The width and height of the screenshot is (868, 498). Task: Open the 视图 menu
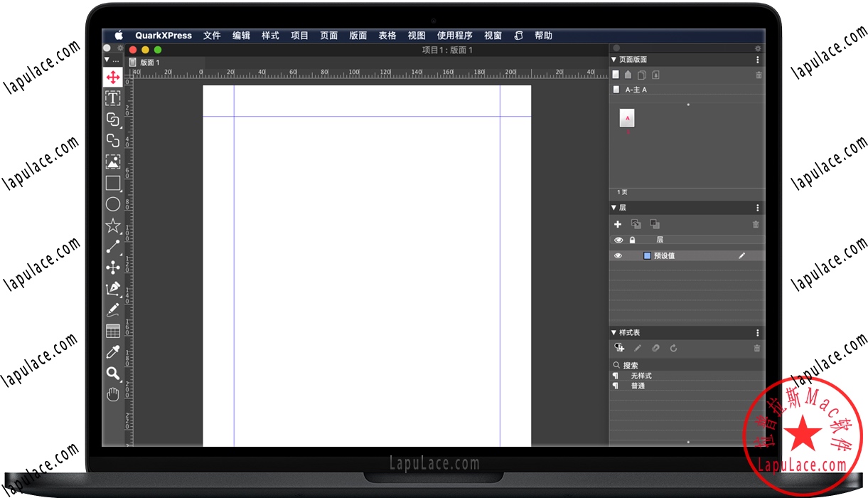click(417, 35)
